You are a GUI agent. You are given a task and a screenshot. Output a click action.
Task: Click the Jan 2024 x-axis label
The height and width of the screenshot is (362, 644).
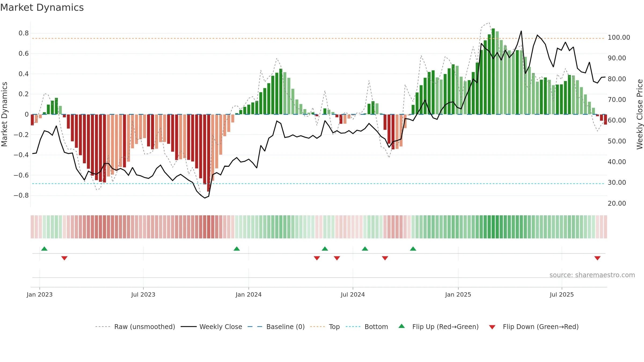(249, 294)
